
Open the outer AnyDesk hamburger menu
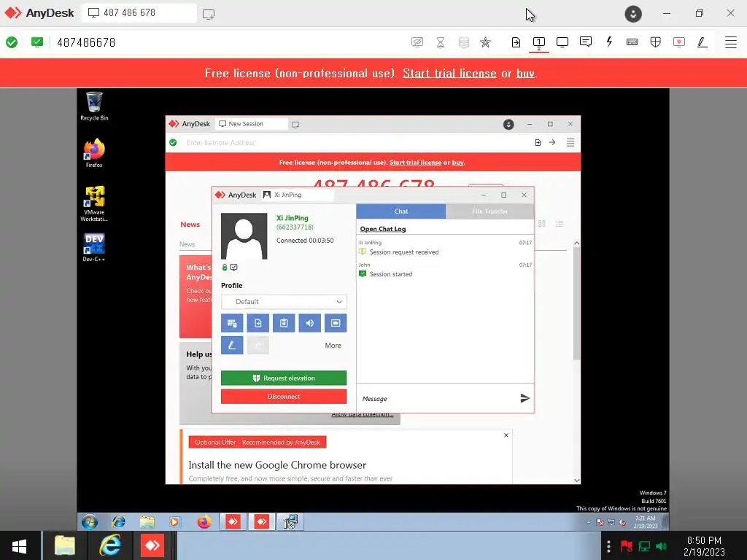pos(731,42)
